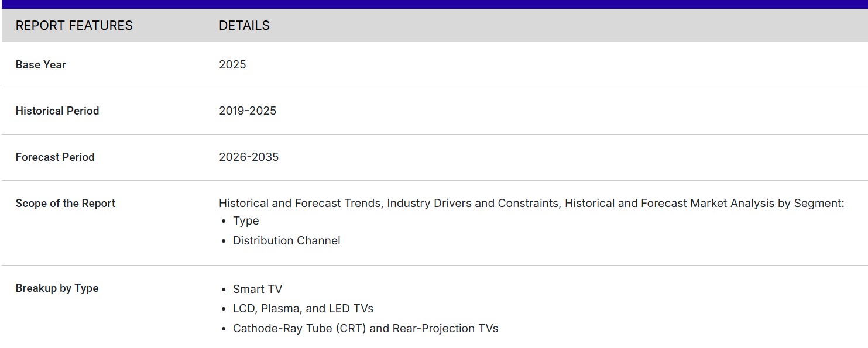Click the 2026-2035 forecast period value
Screen dimensions: 868x348
click(248, 157)
